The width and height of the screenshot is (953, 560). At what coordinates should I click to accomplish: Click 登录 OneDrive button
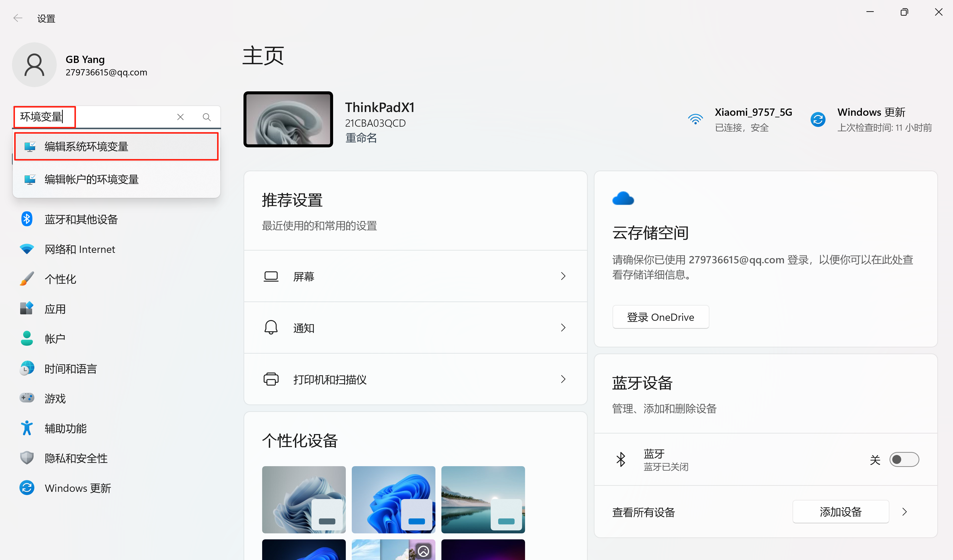tap(660, 317)
